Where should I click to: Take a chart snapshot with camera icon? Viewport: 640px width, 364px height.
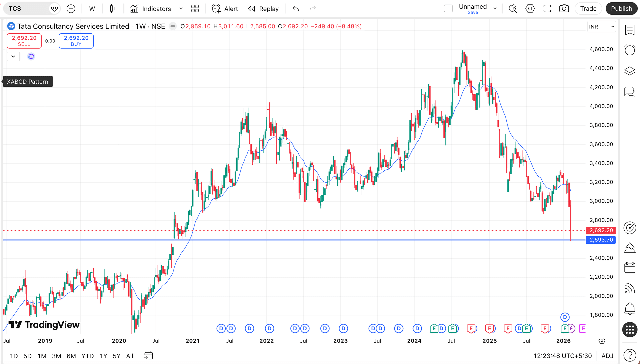[x=564, y=9]
